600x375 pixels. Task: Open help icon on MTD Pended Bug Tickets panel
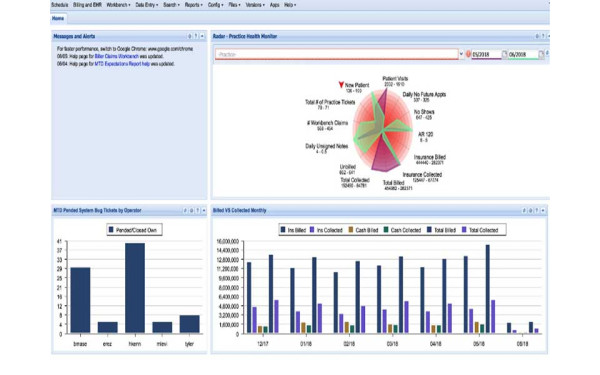tap(197, 210)
